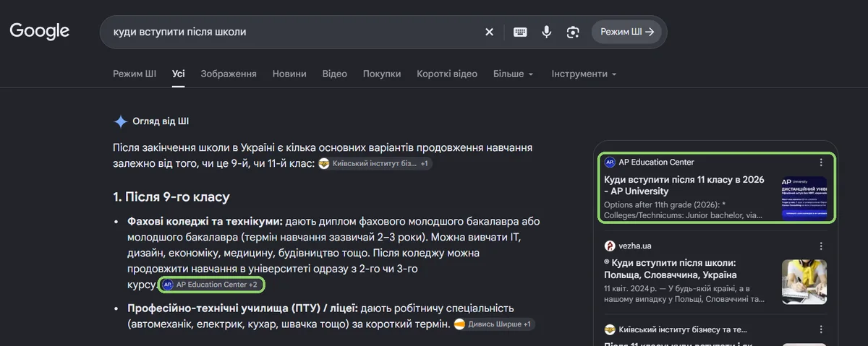
Task: Click the vezha.ua source name
Action: (x=634, y=246)
